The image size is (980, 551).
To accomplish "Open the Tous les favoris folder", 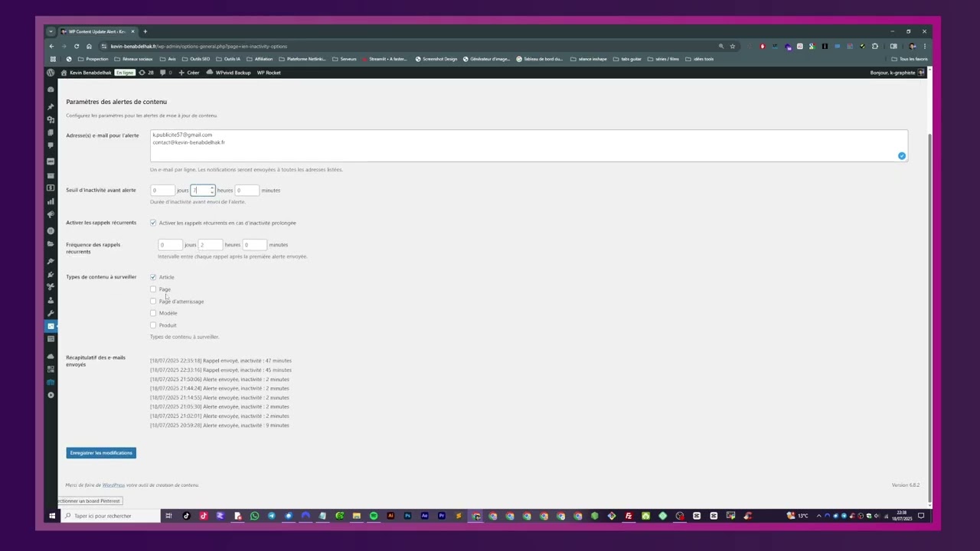I will point(910,59).
